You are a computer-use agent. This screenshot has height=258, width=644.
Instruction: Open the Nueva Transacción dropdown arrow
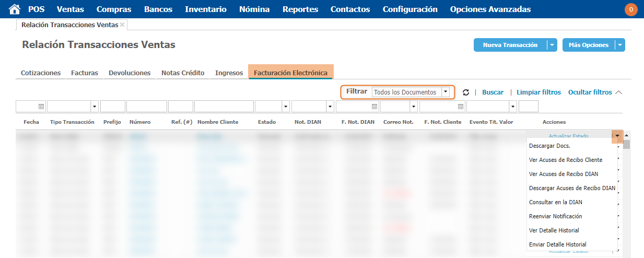552,45
